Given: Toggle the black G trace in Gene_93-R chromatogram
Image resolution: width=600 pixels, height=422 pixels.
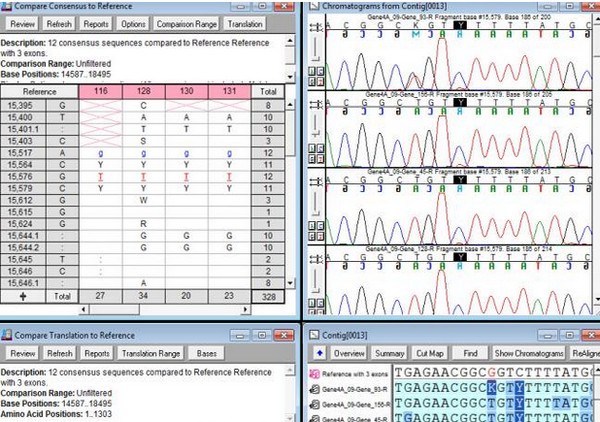Looking at the screenshot, I should click(x=312, y=81).
